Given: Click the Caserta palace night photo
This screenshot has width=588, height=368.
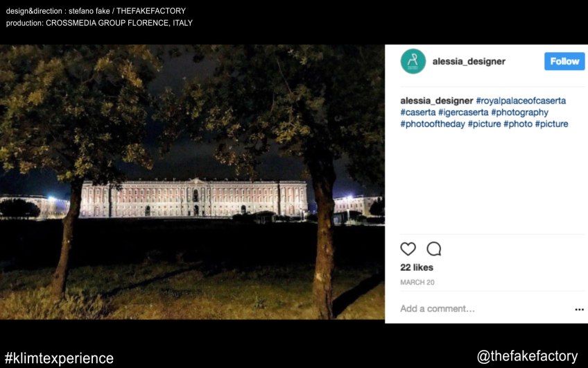Looking at the screenshot, I should [x=192, y=182].
